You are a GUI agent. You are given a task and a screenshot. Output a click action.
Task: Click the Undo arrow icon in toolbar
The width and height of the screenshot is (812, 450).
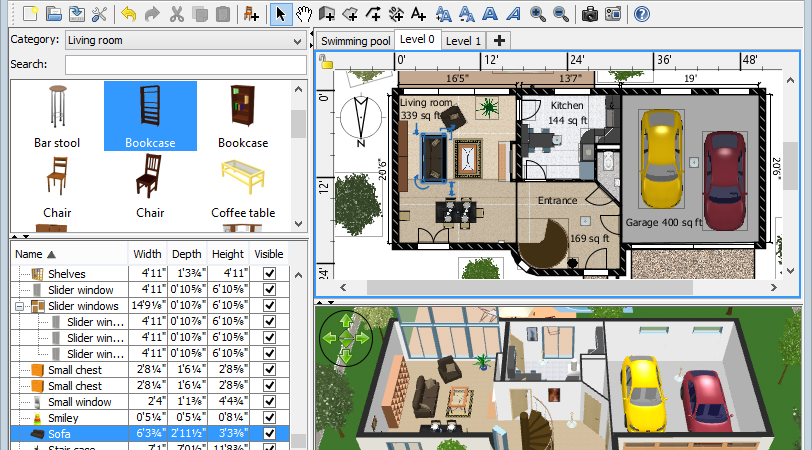coord(128,14)
